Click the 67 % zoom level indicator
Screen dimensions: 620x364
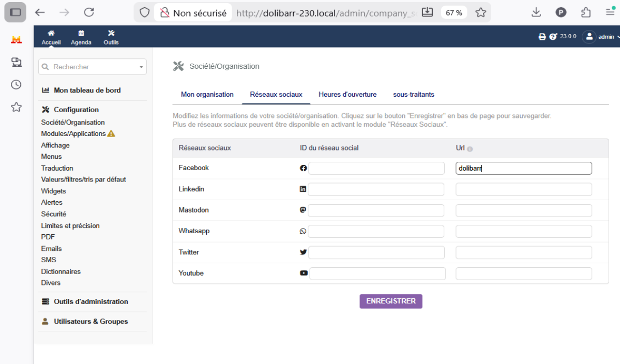454,12
